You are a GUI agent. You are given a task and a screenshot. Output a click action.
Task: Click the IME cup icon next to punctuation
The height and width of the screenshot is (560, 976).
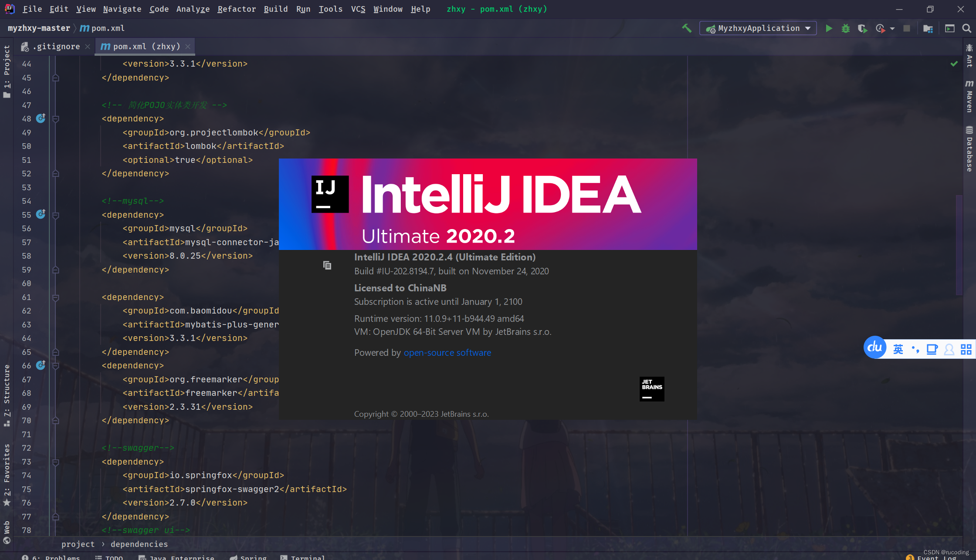pos(932,349)
